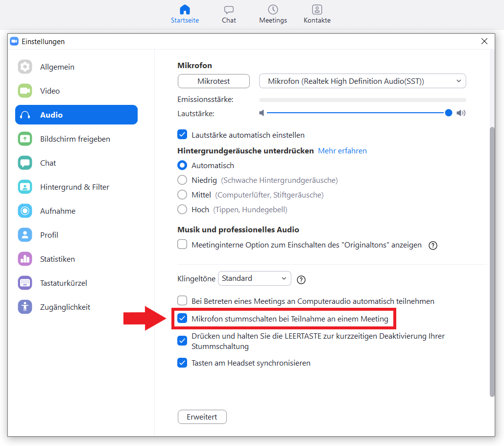Click the Hintergrund & Filter label

[74, 187]
